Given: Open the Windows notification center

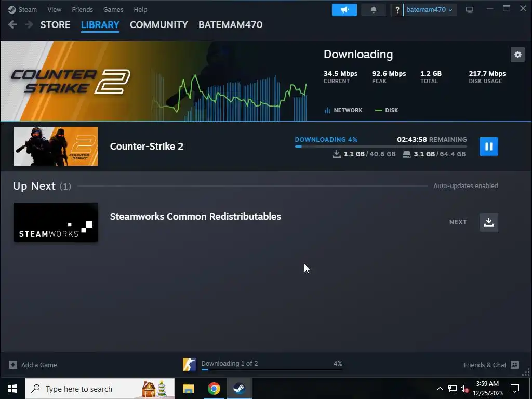Looking at the screenshot, I should (x=515, y=389).
